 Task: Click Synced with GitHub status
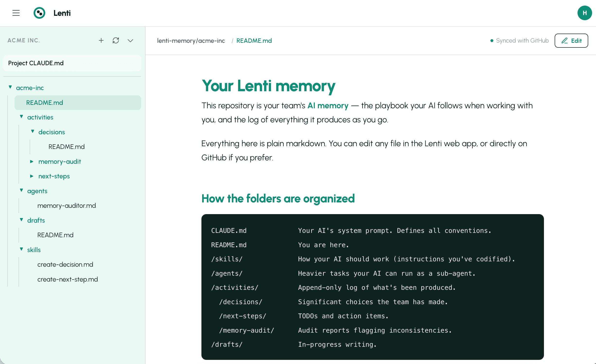click(x=519, y=41)
